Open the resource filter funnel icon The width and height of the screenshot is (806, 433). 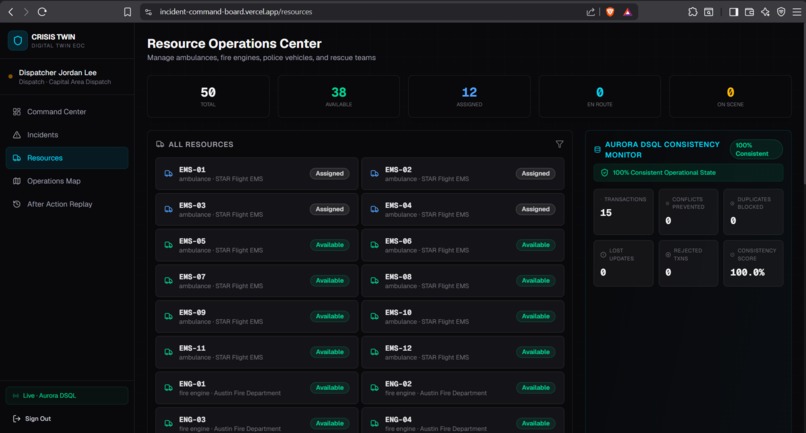559,145
